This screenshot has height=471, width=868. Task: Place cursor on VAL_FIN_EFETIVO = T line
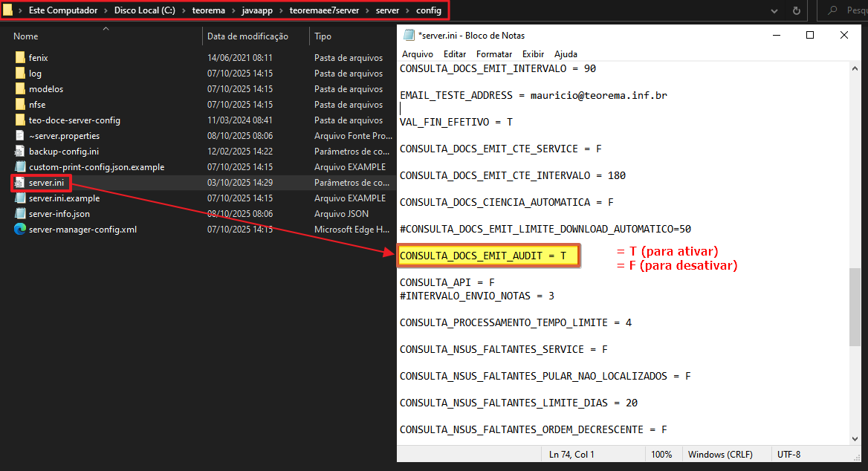(x=456, y=122)
